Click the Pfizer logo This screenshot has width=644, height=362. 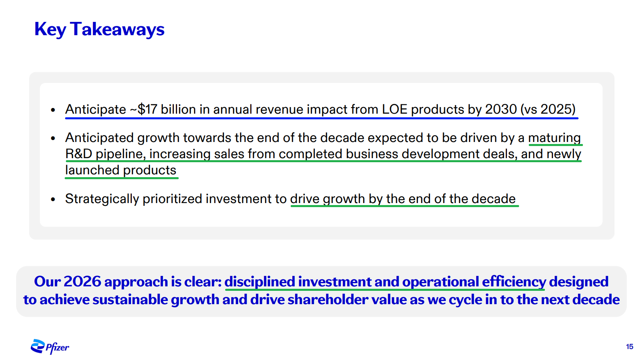(50, 347)
